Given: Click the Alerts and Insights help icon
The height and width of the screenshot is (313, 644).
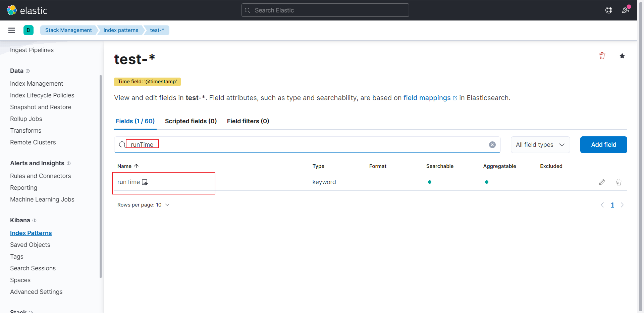Looking at the screenshot, I should coord(69,164).
